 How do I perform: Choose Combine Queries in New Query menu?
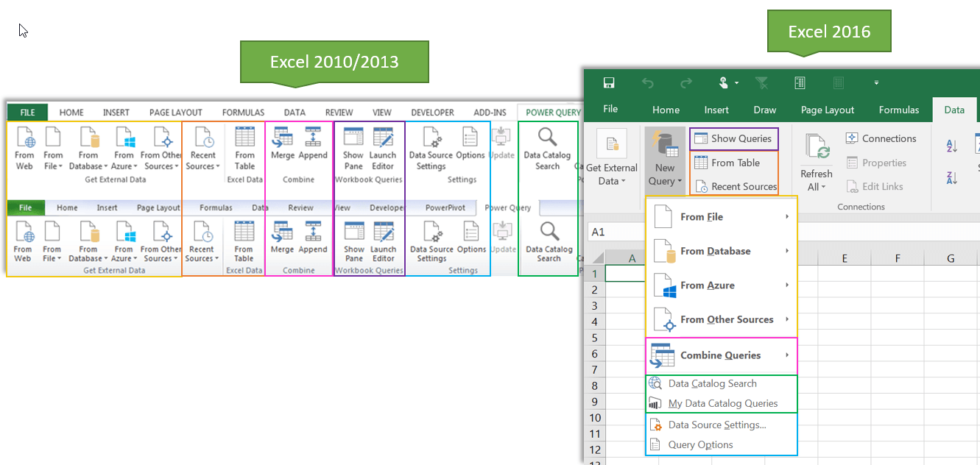722,355
